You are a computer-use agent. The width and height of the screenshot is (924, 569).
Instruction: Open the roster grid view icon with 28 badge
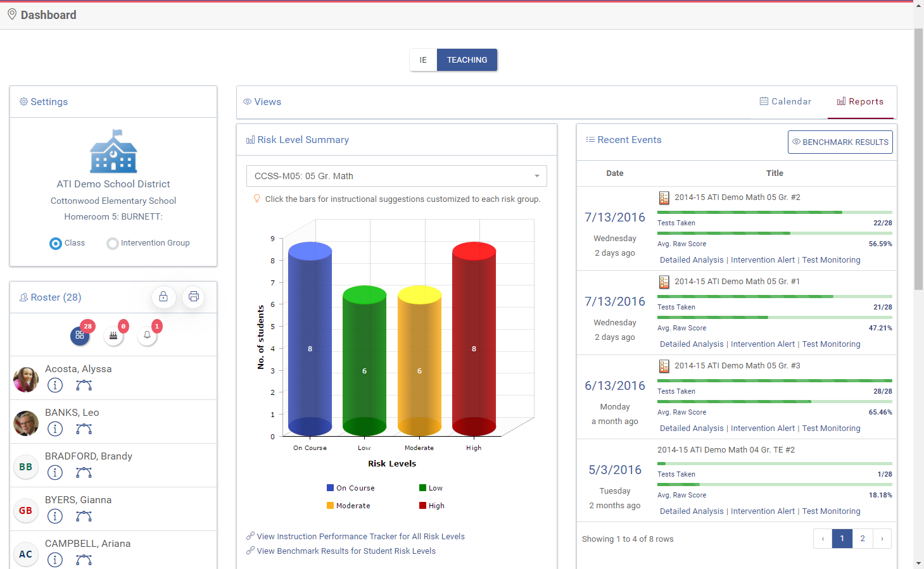[x=80, y=335]
